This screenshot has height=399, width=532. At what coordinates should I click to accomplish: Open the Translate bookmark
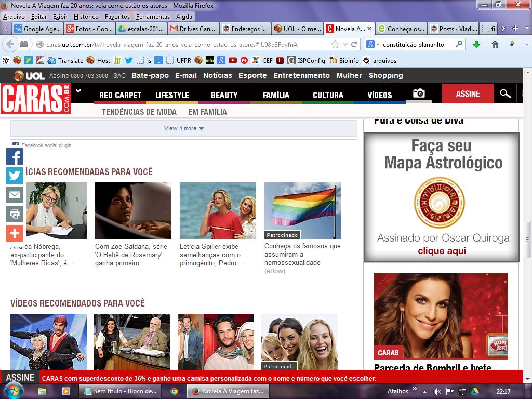click(65, 60)
